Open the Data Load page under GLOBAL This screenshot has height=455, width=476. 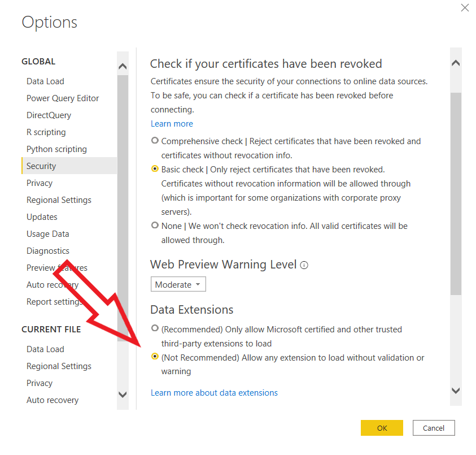(x=45, y=81)
